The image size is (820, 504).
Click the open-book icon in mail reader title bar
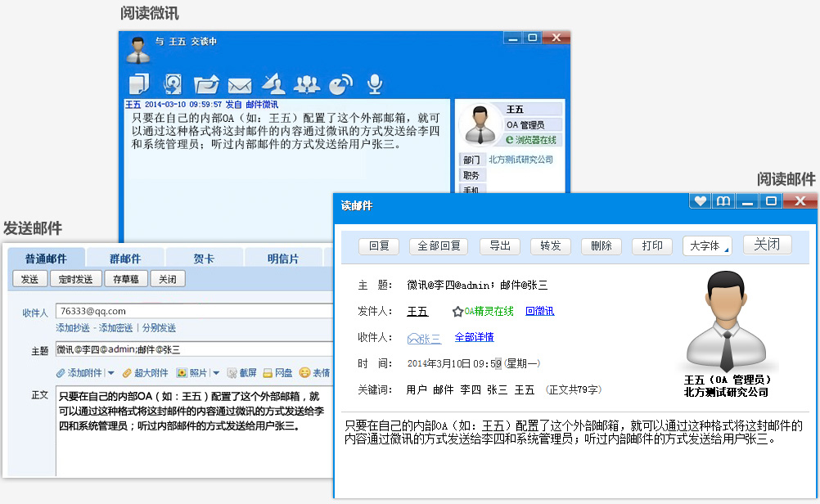(x=723, y=201)
